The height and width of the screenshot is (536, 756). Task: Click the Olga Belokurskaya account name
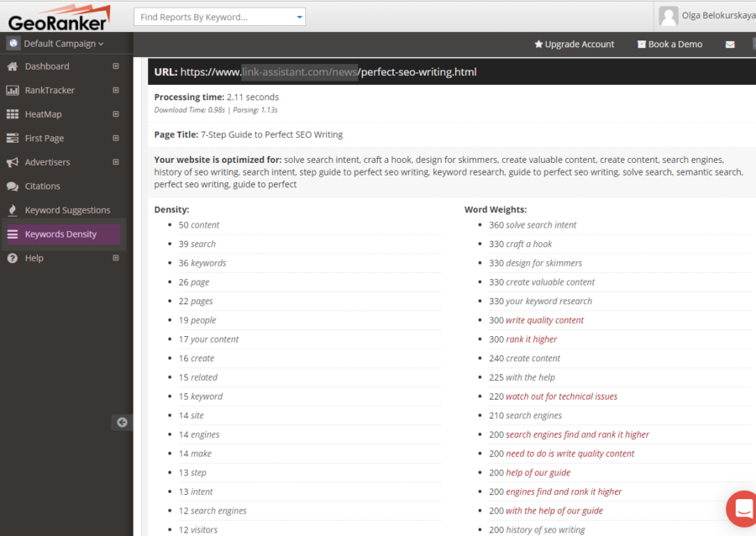(718, 15)
